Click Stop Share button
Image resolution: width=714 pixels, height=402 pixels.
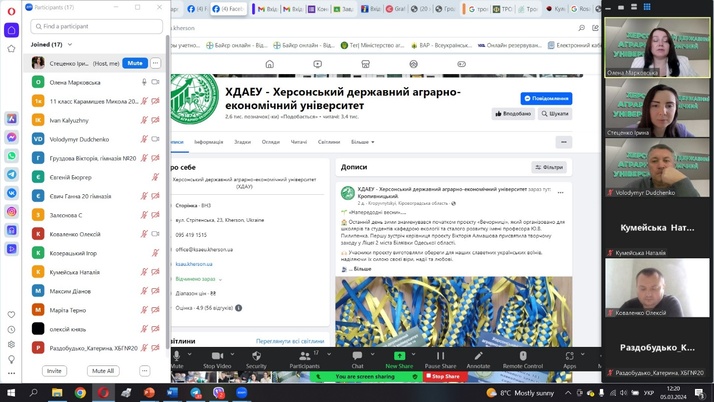click(x=445, y=377)
